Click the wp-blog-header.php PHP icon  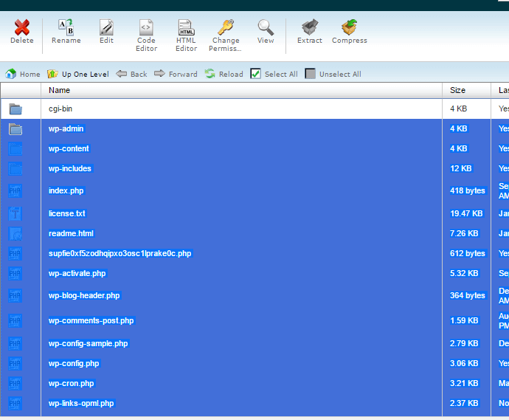[15, 295]
